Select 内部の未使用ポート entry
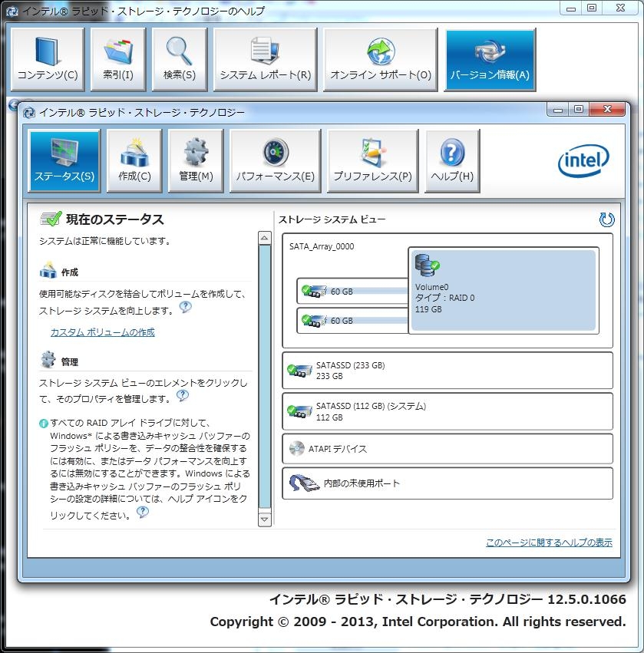 coord(447,483)
